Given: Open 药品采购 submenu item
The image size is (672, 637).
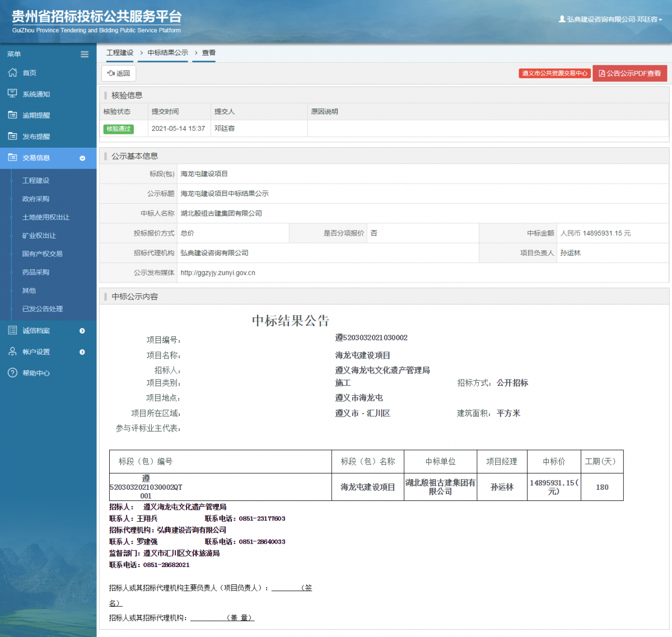Looking at the screenshot, I should coord(36,272).
